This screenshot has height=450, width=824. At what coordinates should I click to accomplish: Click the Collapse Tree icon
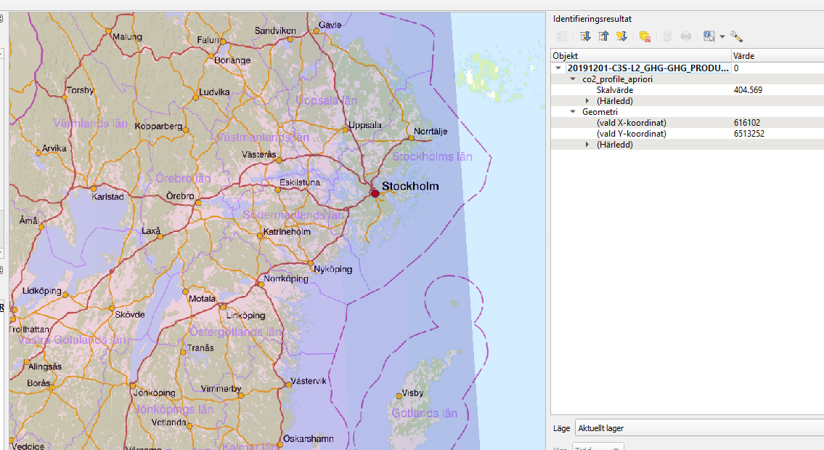(604, 37)
